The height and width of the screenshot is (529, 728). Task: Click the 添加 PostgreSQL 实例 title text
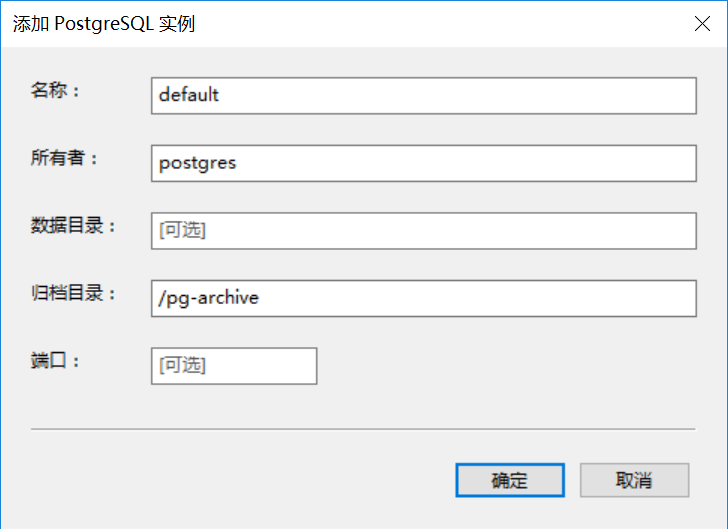pos(104,23)
